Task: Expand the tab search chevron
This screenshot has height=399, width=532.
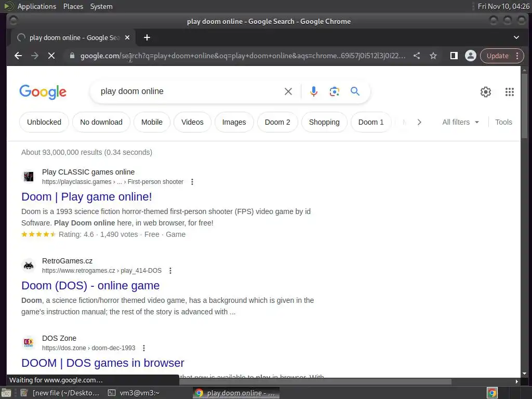Action: 516,37
